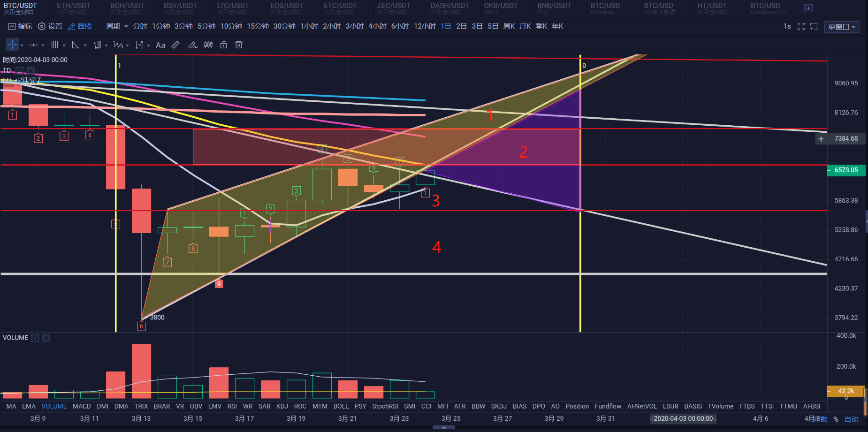Expand the horizontal line tool dropdown arrow

[43, 45]
